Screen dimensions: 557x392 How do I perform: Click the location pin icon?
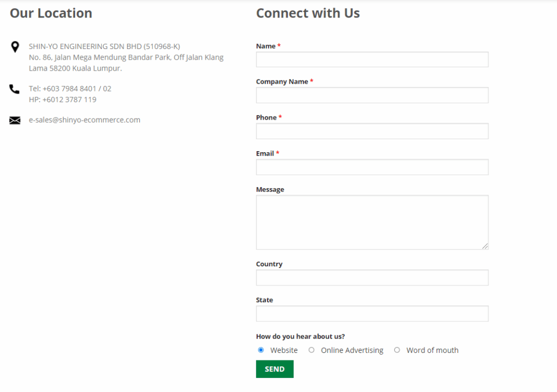pyautogui.click(x=15, y=47)
